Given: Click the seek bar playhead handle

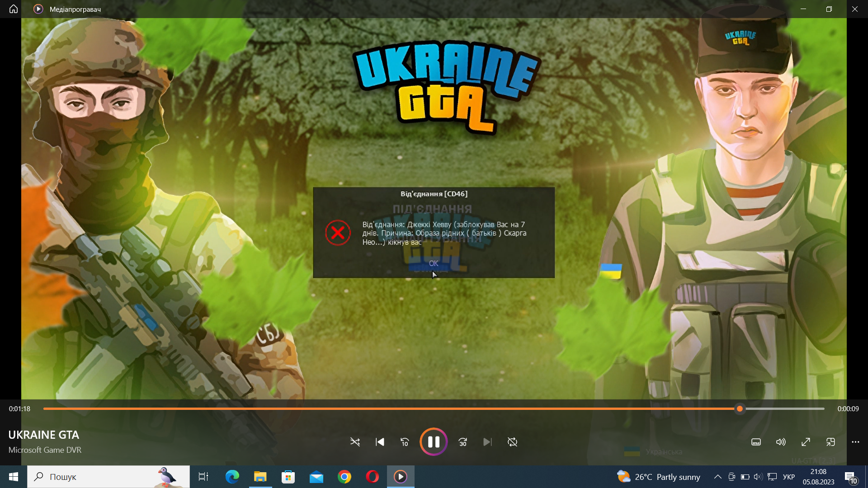Looking at the screenshot, I should [740, 409].
